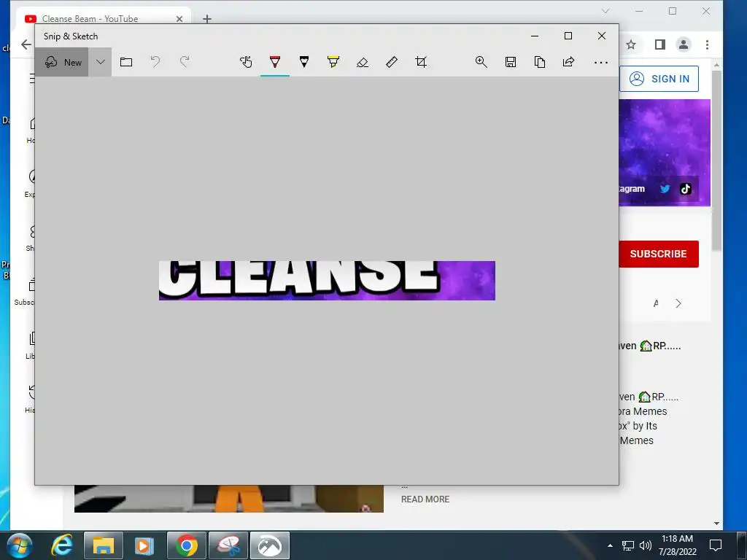The width and height of the screenshot is (747, 560).
Task: Open Snipping Tool taskbar icon
Action: [x=228, y=545]
